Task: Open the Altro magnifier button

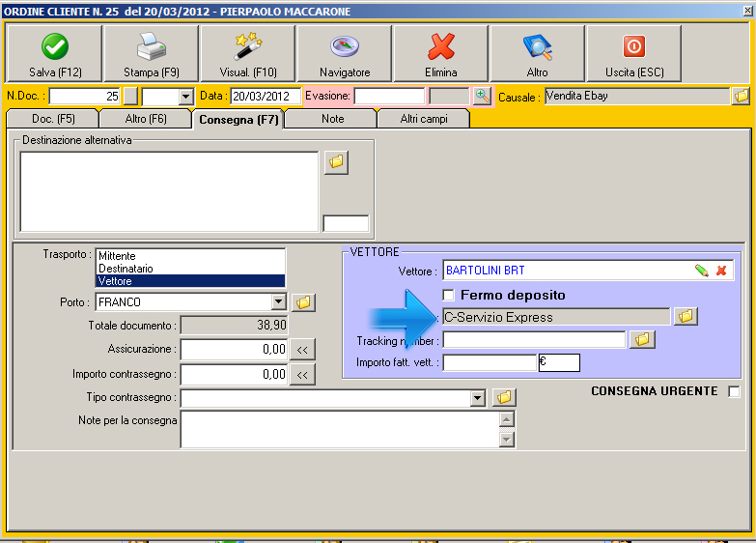Action: point(537,53)
